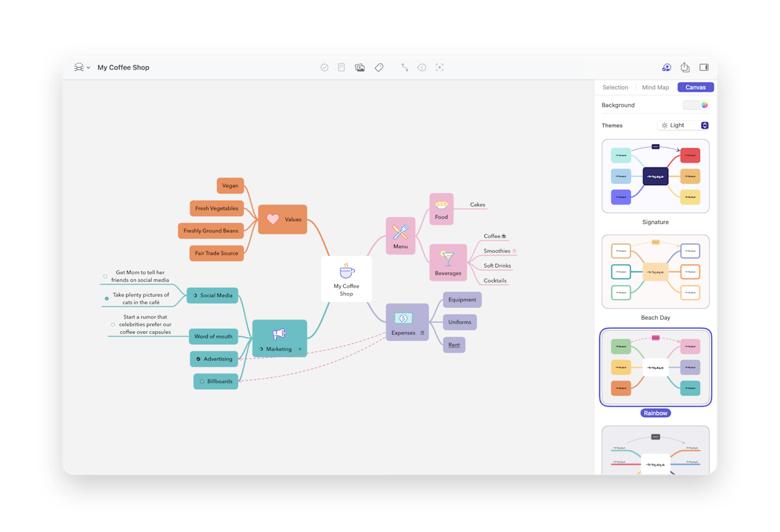Click the collaboration person icon

coord(666,68)
